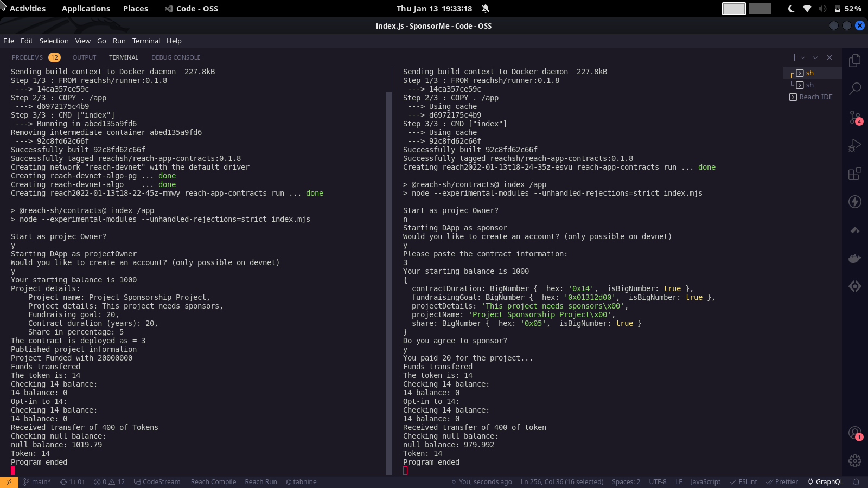Screen dimensions: 868x488
Task: Open the View menu
Action: (x=83, y=41)
